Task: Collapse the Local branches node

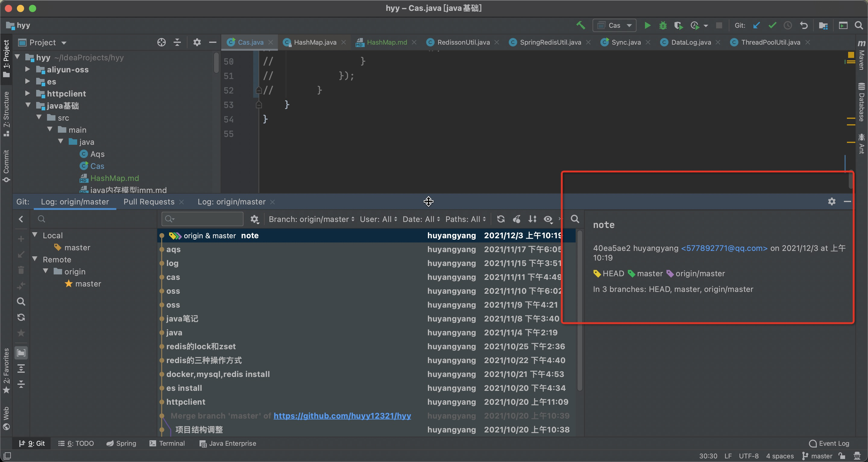Action: pyautogui.click(x=35, y=235)
